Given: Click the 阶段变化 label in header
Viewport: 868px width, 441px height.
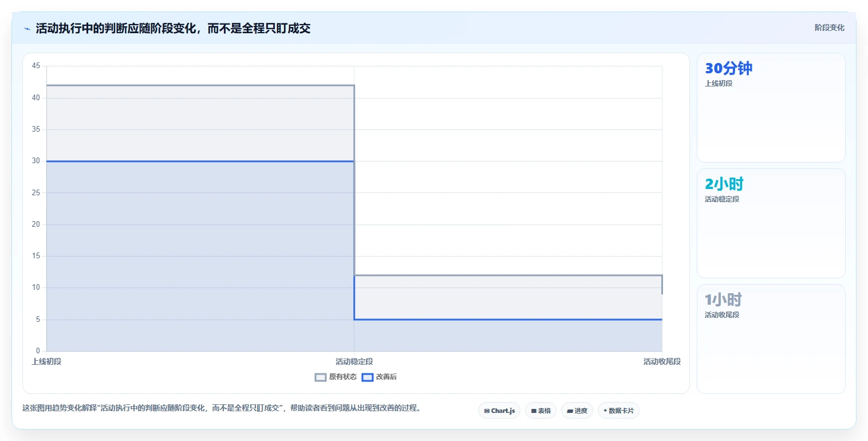Looking at the screenshot, I should (x=829, y=28).
